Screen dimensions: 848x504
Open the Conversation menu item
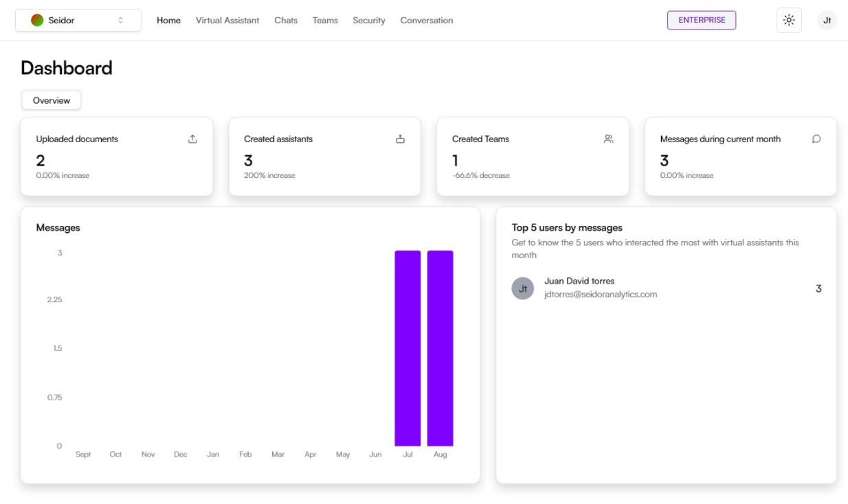pos(427,21)
